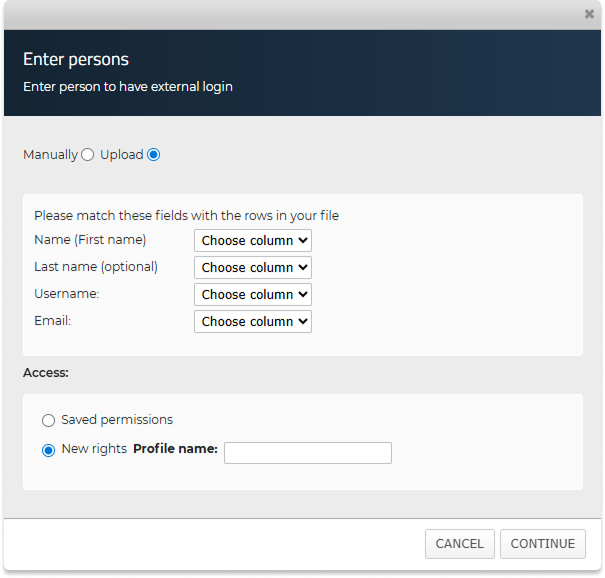The width and height of the screenshot is (605, 578).
Task: Click the "Access:" section label
Action: 46,373
